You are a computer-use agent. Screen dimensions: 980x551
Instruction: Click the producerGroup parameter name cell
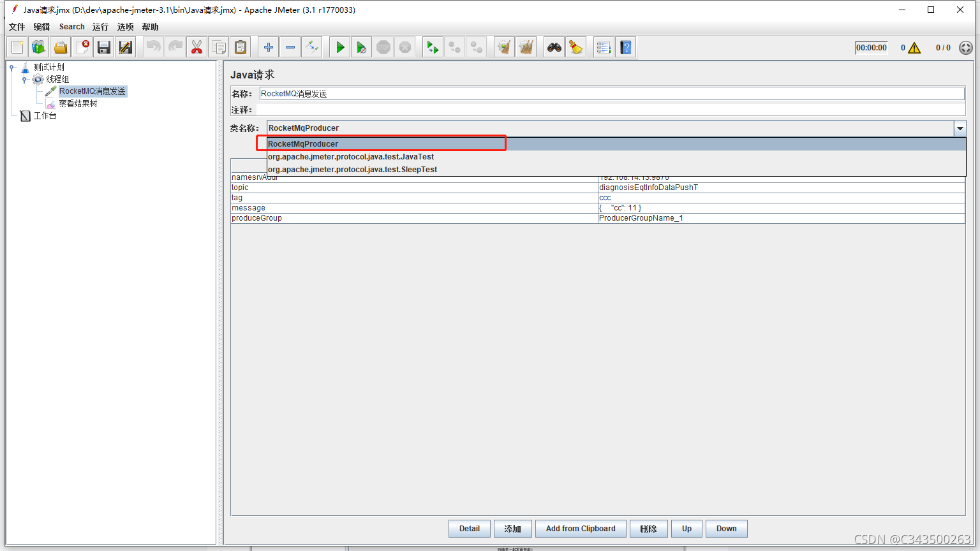414,218
